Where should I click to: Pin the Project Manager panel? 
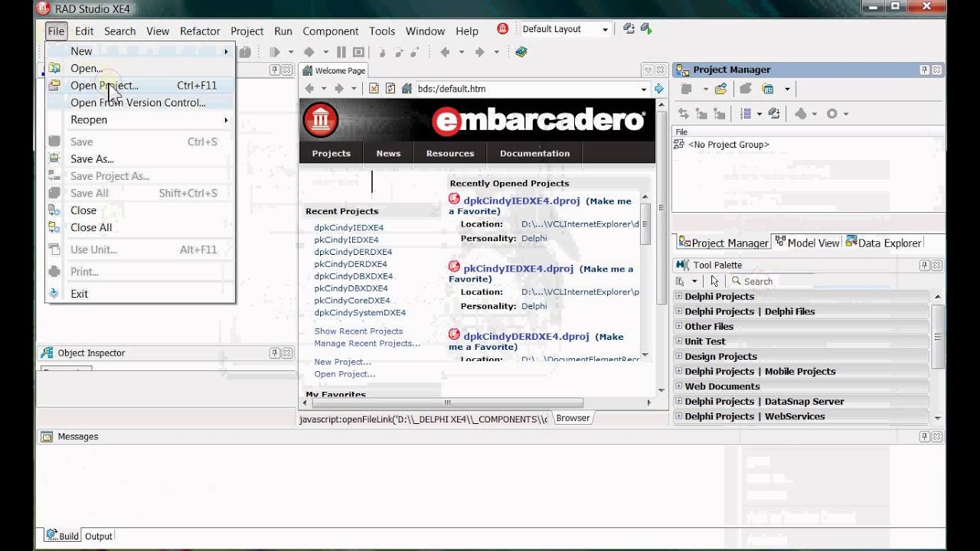(x=924, y=70)
